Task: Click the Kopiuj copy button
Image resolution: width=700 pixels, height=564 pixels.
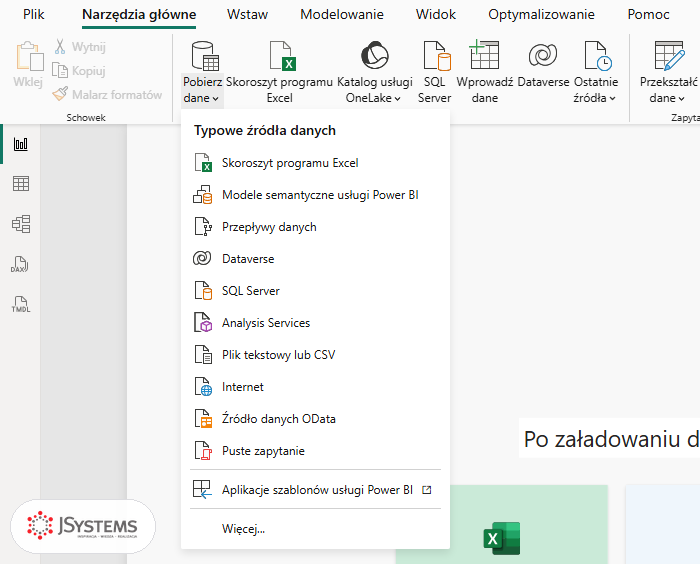Action: 79,71
